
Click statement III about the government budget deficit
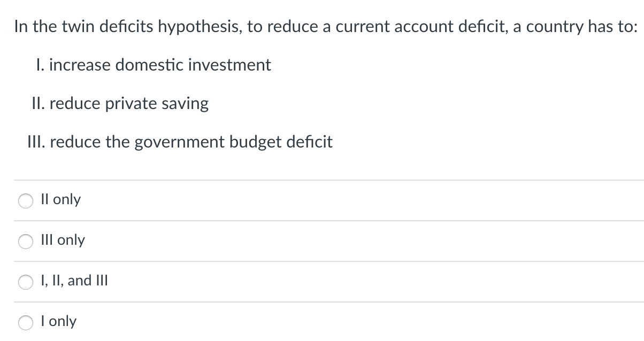180,142
